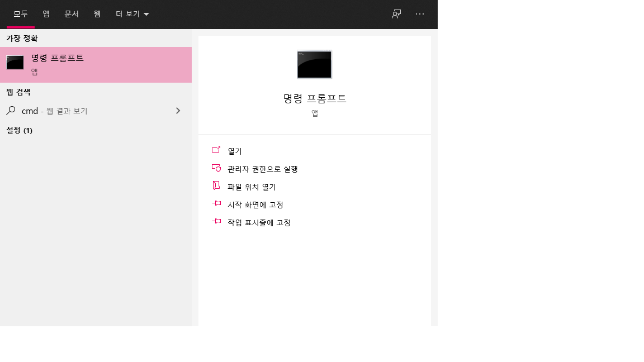644x362 pixels.
Task: Click the admin shield icon
Action: click(216, 168)
